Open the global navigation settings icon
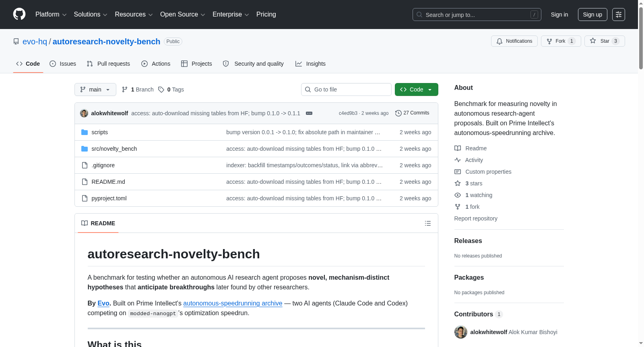 pyautogui.click(x=619, y=15)
